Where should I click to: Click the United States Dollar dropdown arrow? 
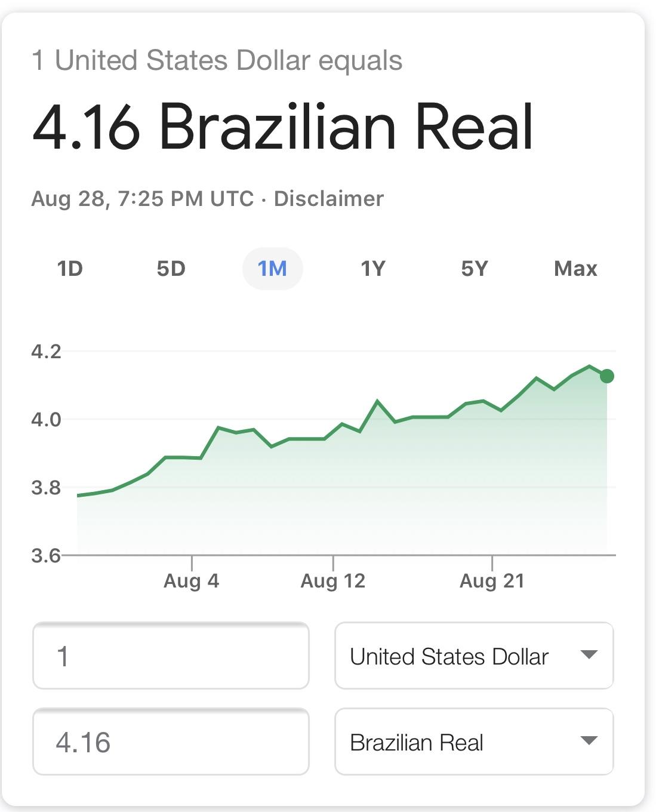pos(589,655)
